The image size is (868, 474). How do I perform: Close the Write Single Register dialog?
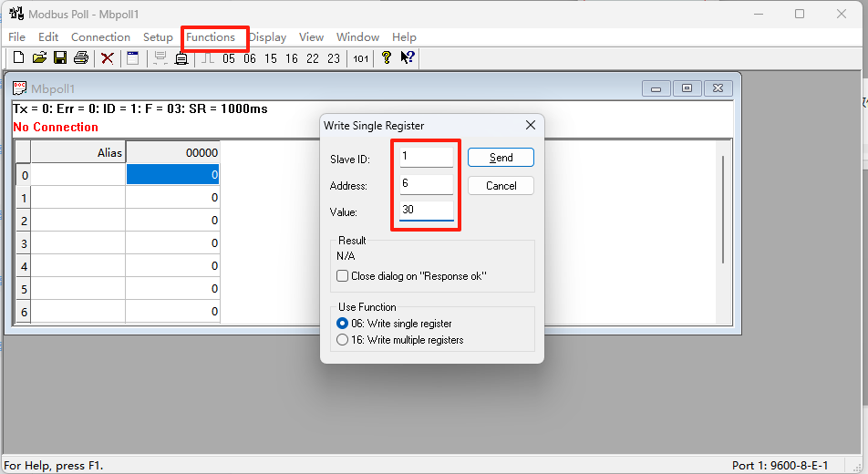click(x=531, y=125)
